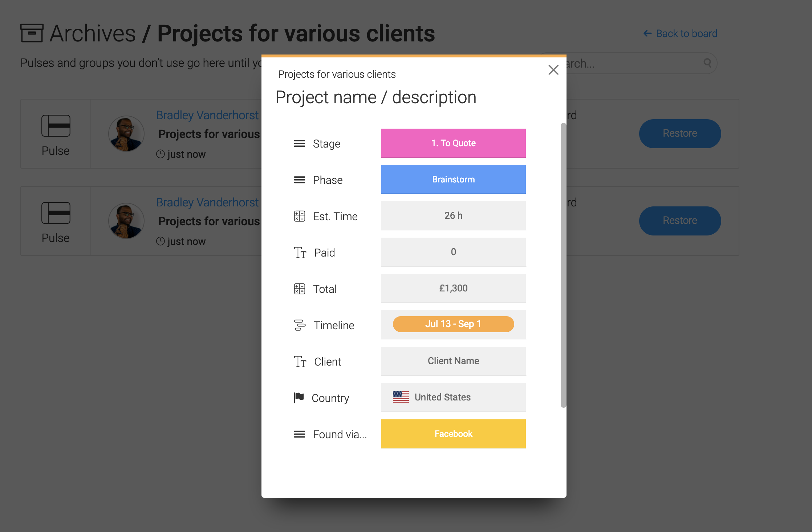Click 'Projects for various' in second row
The height and width of the screenshot is (532, 812).
pyautogui.click(x=209, y=221)
